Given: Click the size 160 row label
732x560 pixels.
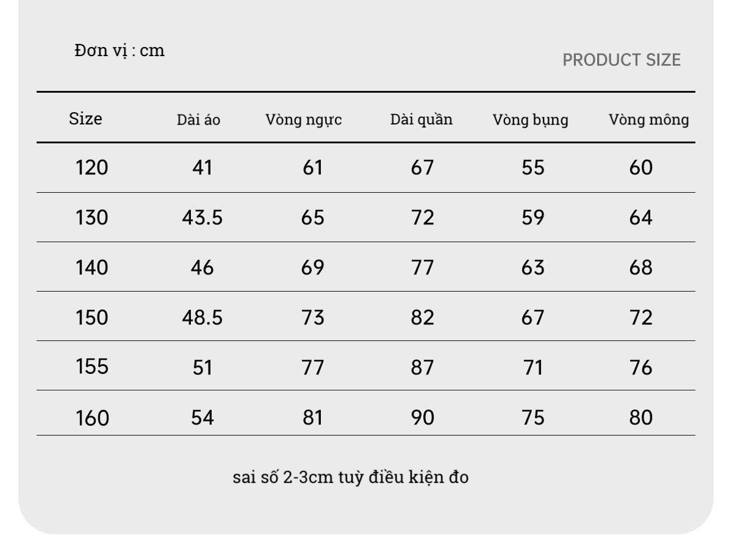Looking at the screenshot, I should pyautogui.click(x=92, y=418).
